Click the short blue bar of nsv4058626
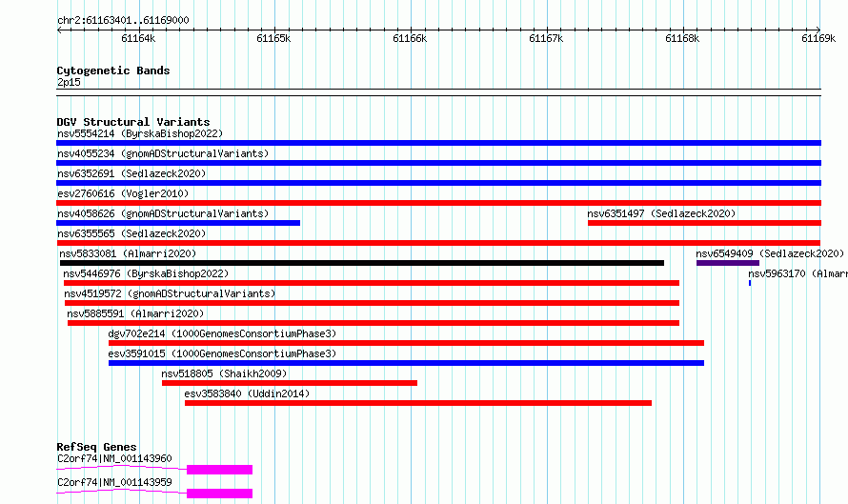Screen dimensions: 848x504 click(x=178, y=223)
